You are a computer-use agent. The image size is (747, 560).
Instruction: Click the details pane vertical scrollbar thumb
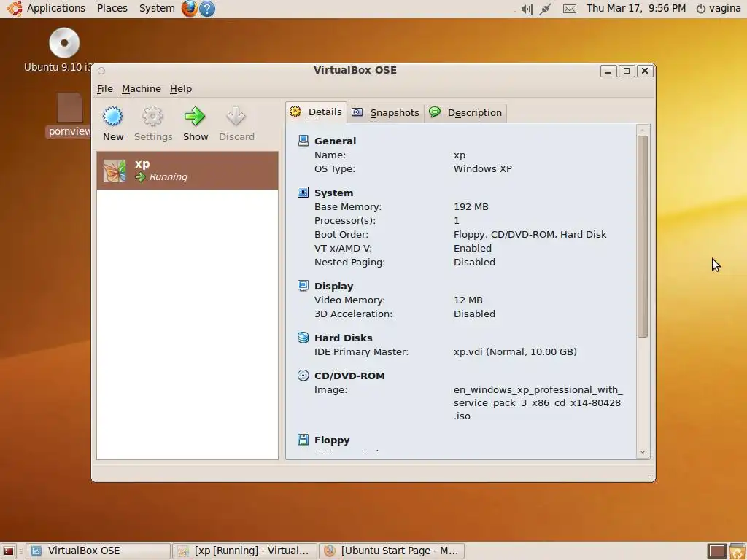643,237
